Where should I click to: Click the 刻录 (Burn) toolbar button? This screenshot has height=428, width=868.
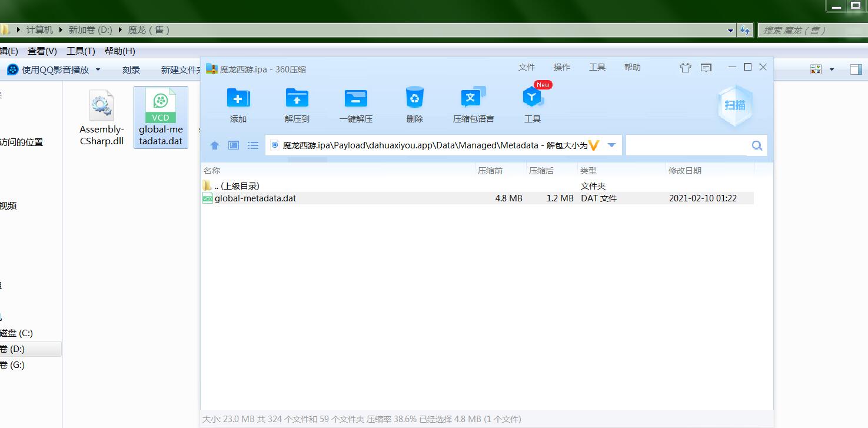click(x=131, y=69)
